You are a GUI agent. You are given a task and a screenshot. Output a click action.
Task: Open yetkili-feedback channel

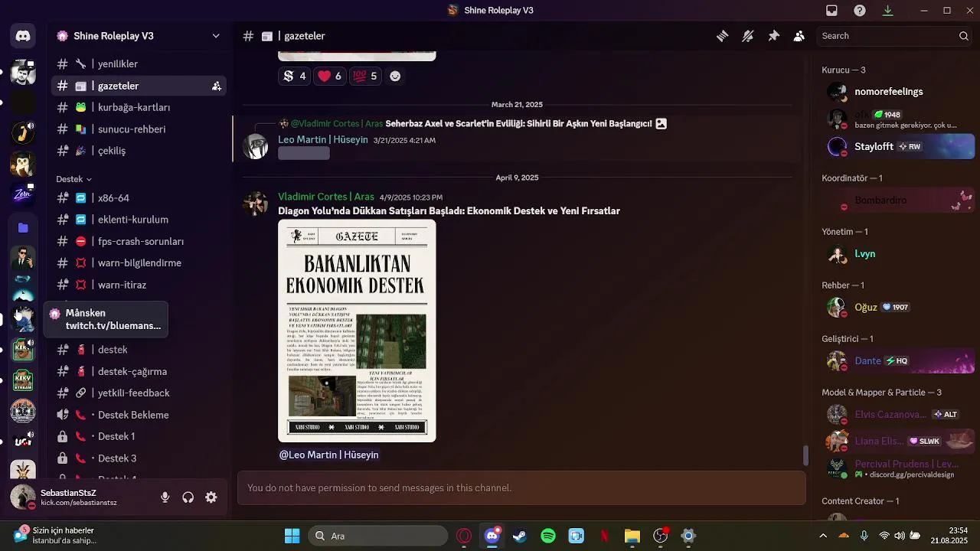tap(139, 393)
